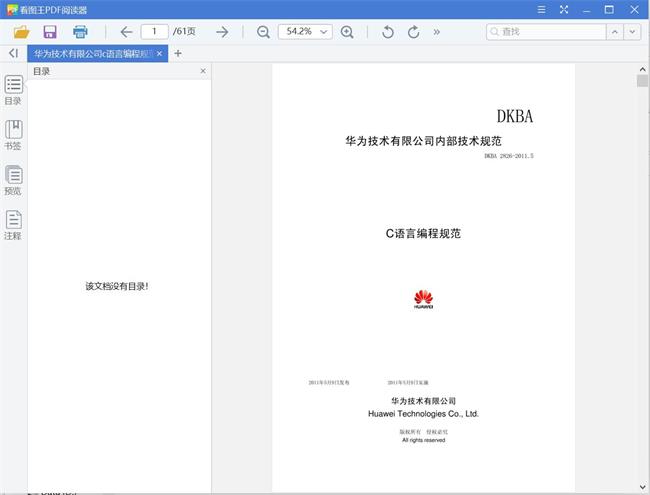Open the 注释 annotations sidebar panel
650x495 pixels.
[x=13, y=225]
